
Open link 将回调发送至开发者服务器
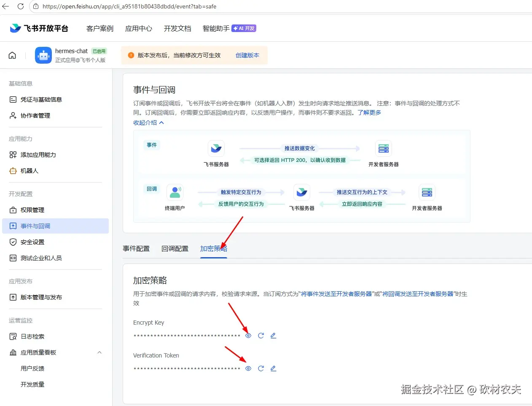pos(418,294)
